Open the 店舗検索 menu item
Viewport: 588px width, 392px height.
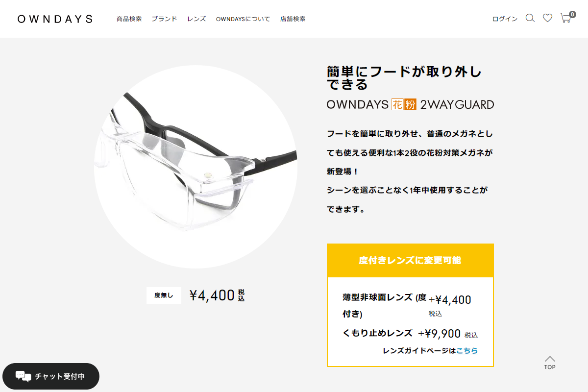click(x=293, y=19)
